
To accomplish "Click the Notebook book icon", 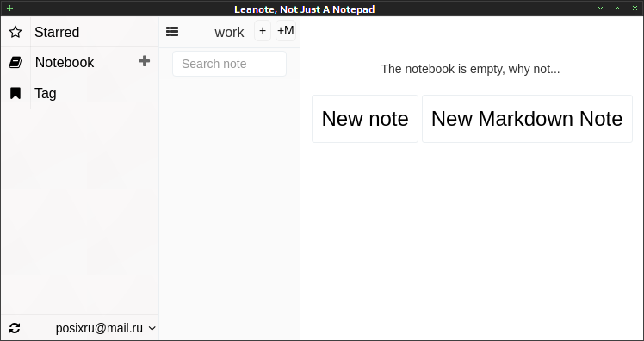I will pos(15,63).
